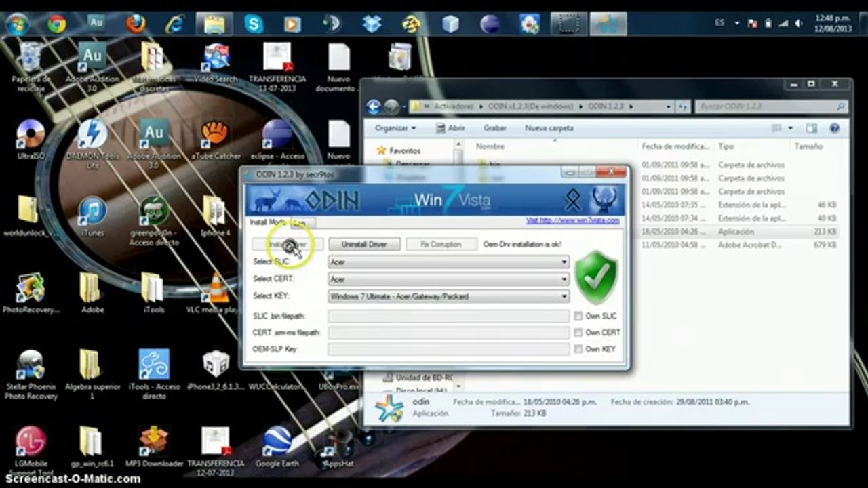Click the OEM-SLP Key field
The height and width of the screenshot is (488, 868).
tap(448, 349)
